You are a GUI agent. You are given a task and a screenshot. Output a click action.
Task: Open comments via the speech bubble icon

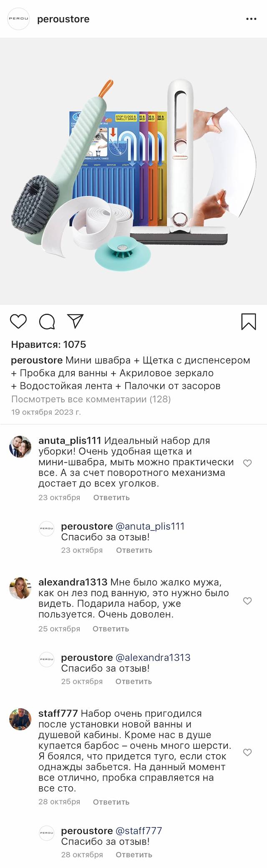[47, 321]
